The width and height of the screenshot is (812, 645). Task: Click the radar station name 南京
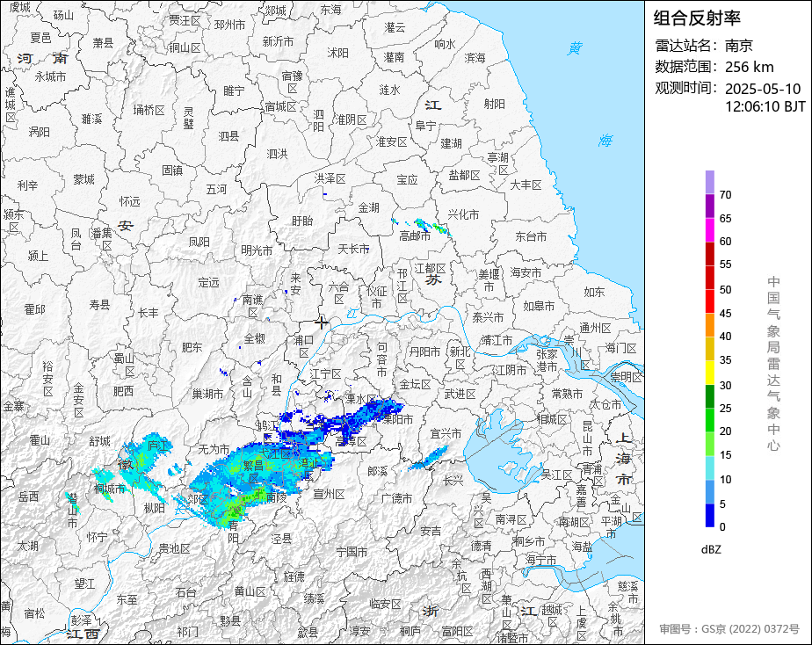click(x=738, y=46)
